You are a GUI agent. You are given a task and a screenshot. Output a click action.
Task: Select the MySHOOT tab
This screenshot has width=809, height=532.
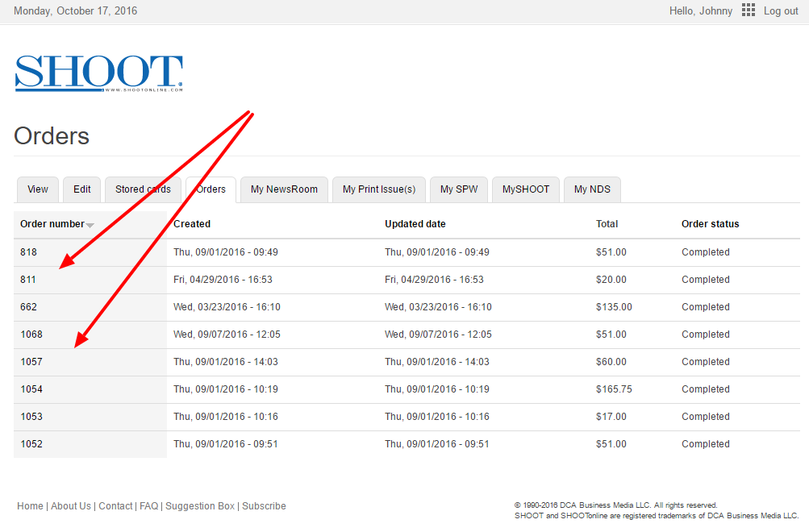526,189
